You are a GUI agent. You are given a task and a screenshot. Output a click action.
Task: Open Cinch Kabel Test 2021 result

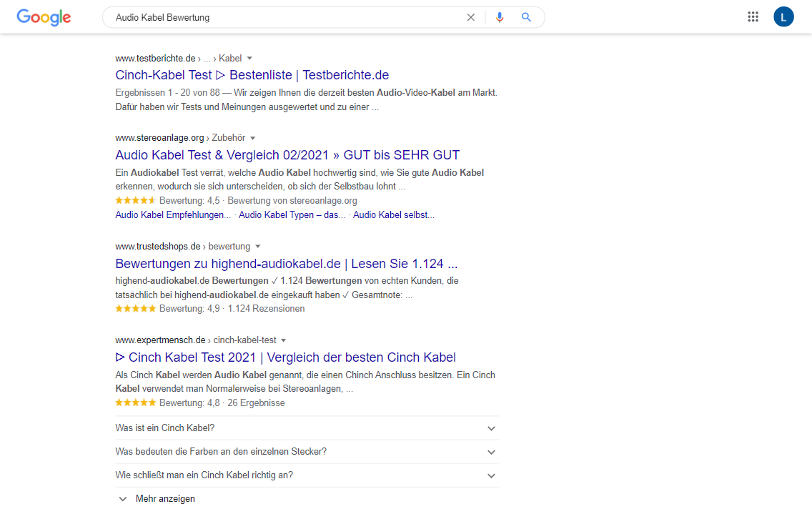[x=285, y=357]
